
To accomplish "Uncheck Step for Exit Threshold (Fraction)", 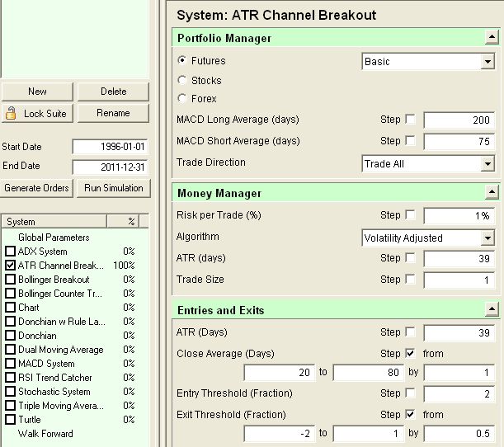I will 410,414.
